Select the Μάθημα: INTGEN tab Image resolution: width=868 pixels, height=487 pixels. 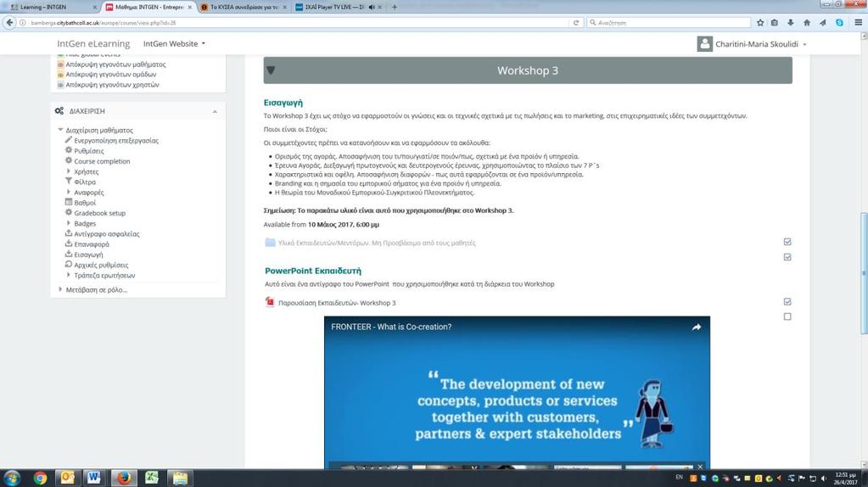[148, 7]
